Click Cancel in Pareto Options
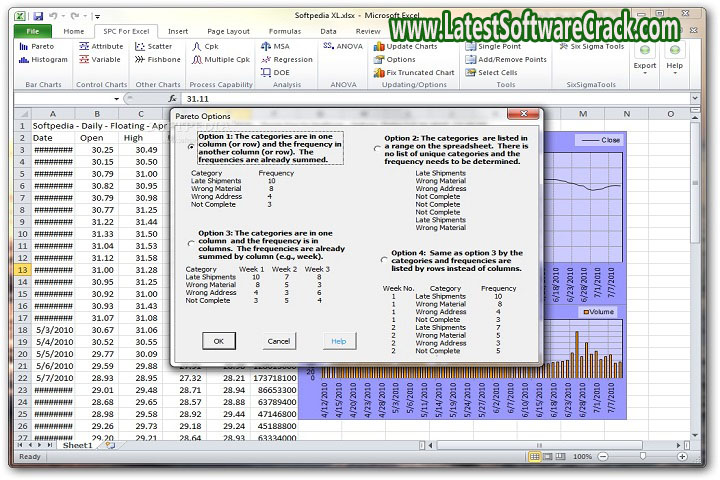This screenshot has width=720, height=480. 279,341
